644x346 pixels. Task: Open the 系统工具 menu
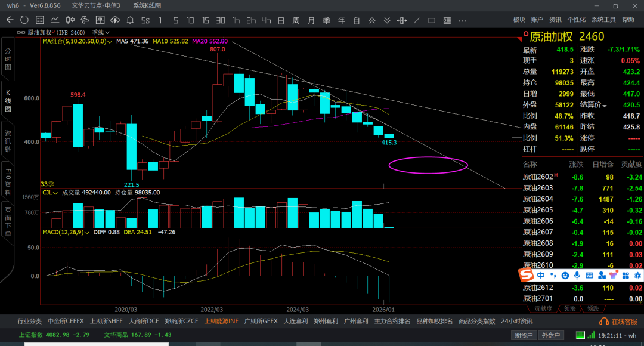point(603,20)
